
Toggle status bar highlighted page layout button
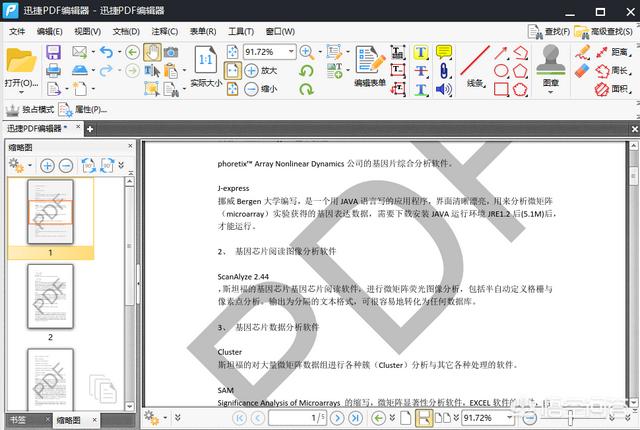424,418
